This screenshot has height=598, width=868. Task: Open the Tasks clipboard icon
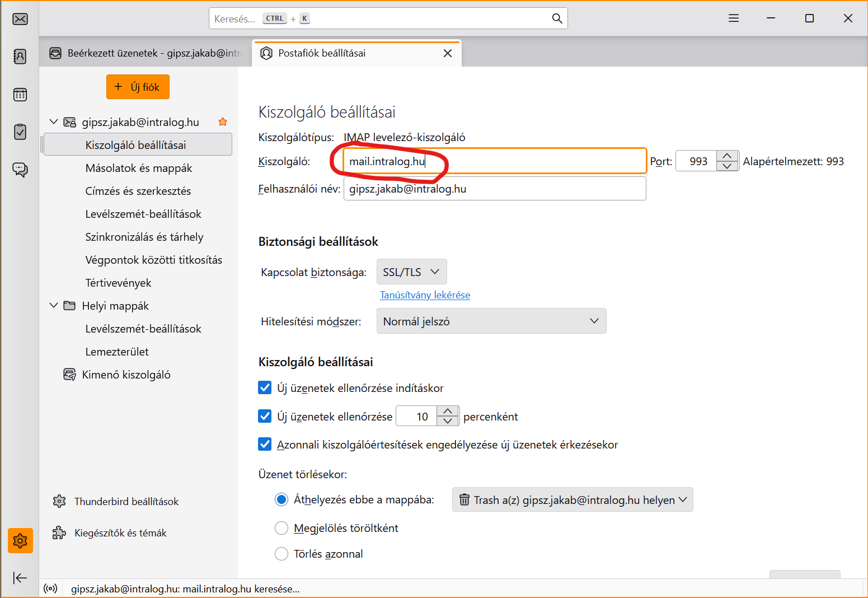pyautogui.click(x=20, y=132)
